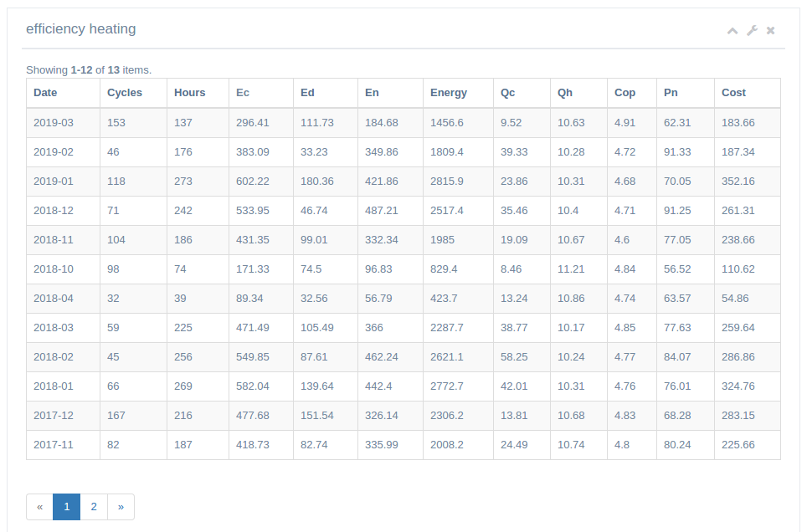Select the En column header
The width and height of the screenshot is (807, 532).
[372, 93]
